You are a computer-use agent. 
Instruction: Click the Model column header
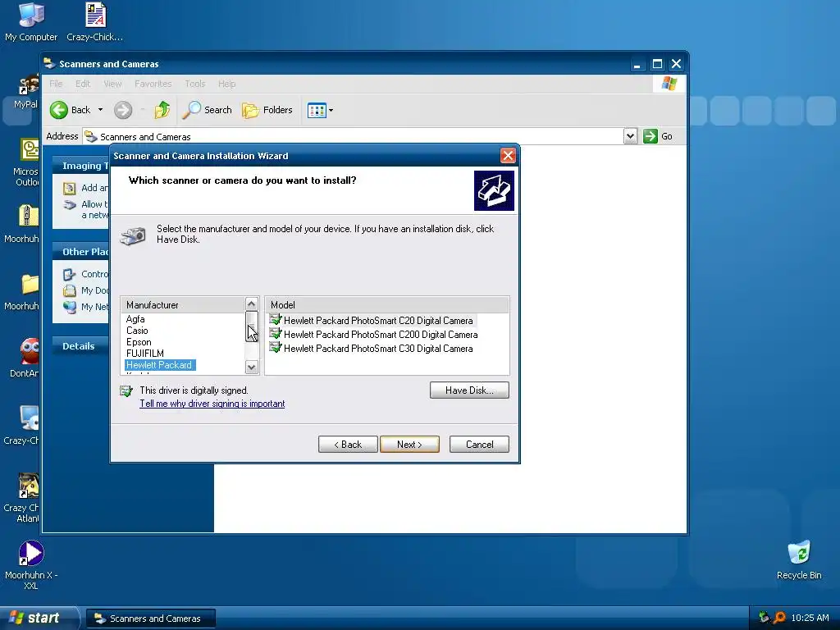click(x=387, y=305)
